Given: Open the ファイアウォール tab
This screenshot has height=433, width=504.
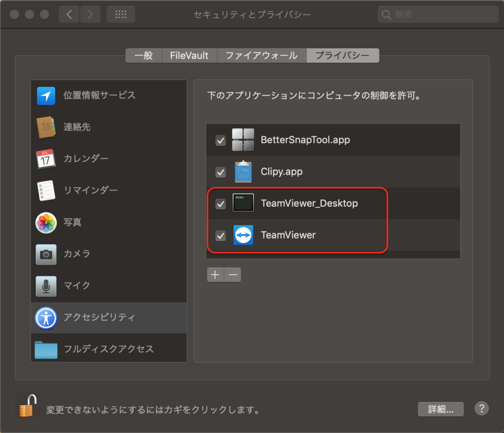Looking at the screenshot, I should [262, 55].
